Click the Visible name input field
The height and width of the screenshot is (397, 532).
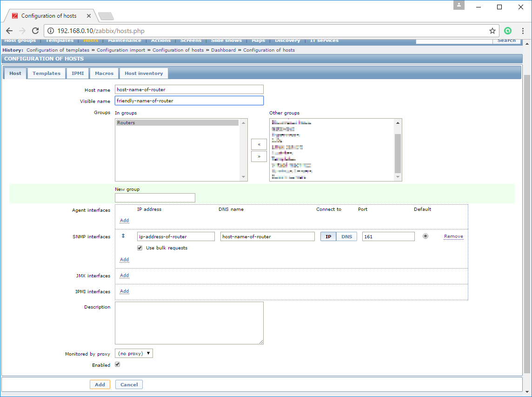(x=189, y=101)
